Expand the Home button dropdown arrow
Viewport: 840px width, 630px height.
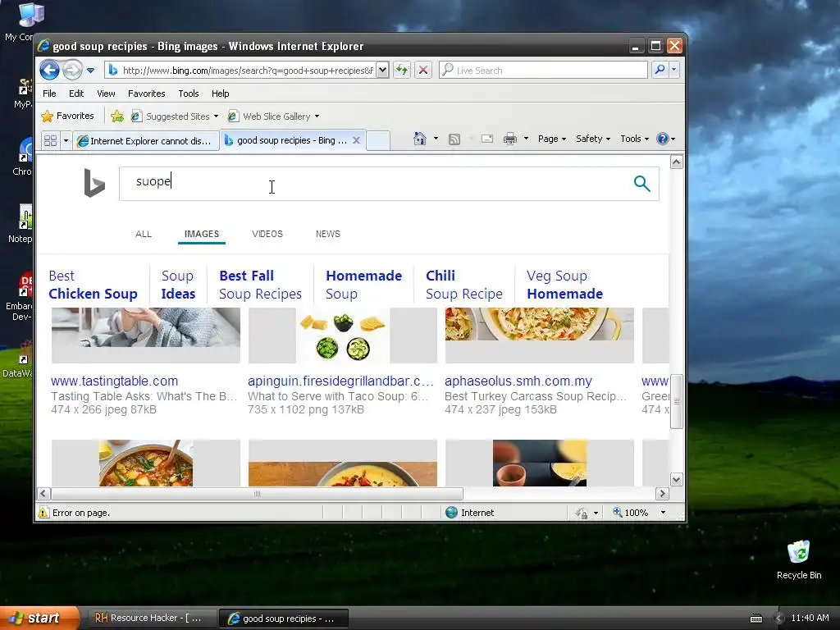436,139
